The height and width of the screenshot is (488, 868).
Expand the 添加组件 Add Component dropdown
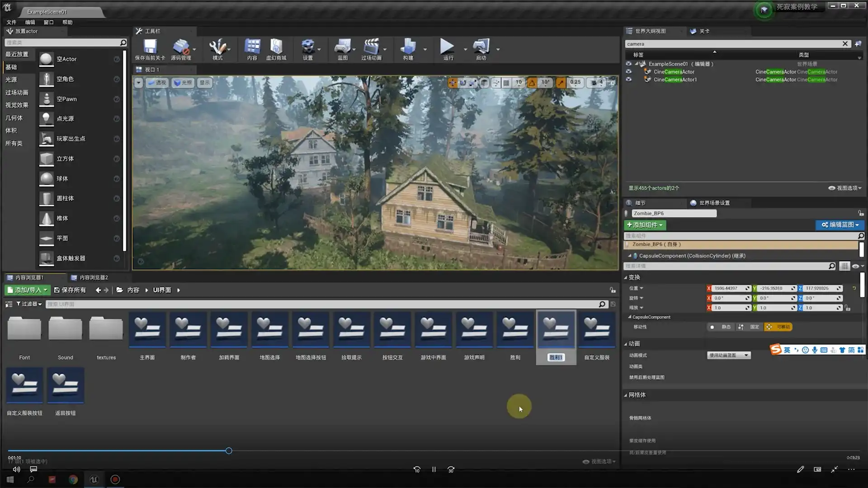click(x=645, y=225)
